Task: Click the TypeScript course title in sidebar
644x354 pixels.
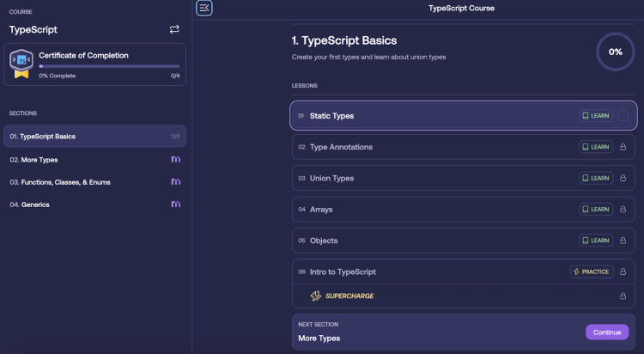Action: tap(33, 29)
